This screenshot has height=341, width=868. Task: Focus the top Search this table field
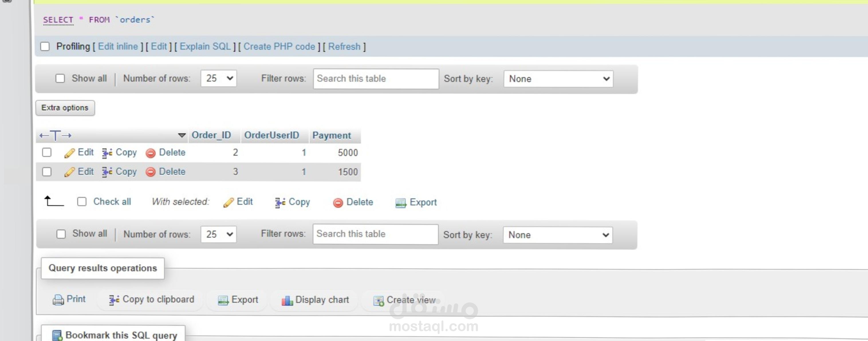coord(375,79)
